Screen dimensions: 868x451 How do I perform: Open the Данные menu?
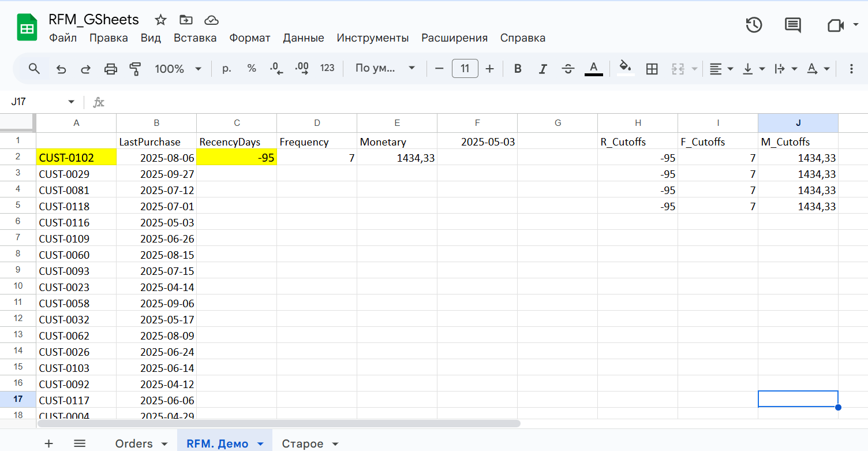pos(303,38)
